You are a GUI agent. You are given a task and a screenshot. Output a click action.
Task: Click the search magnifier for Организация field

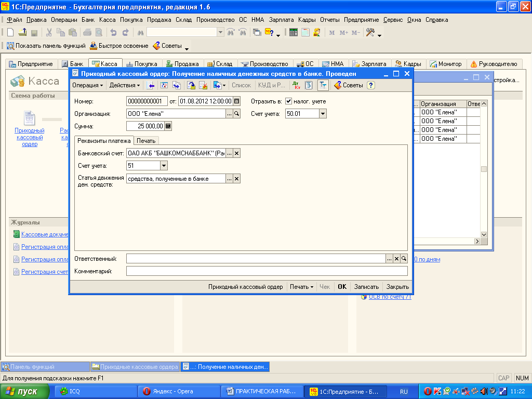236,114
